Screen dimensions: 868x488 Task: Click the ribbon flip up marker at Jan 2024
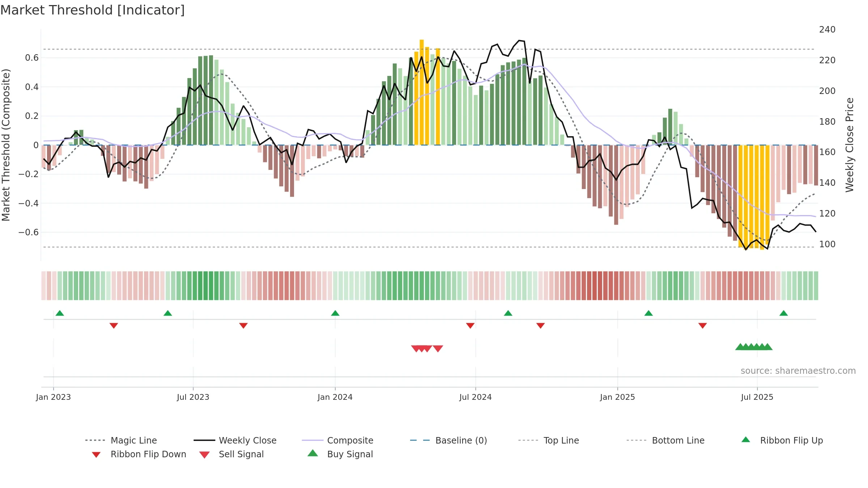(335, 313)
